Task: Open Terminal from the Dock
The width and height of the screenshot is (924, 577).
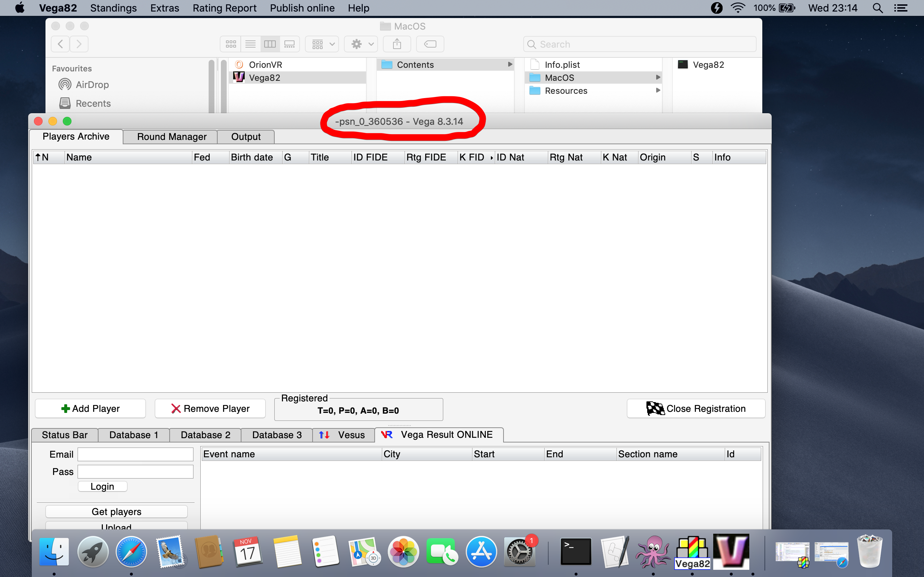Action: coord(575,551)
